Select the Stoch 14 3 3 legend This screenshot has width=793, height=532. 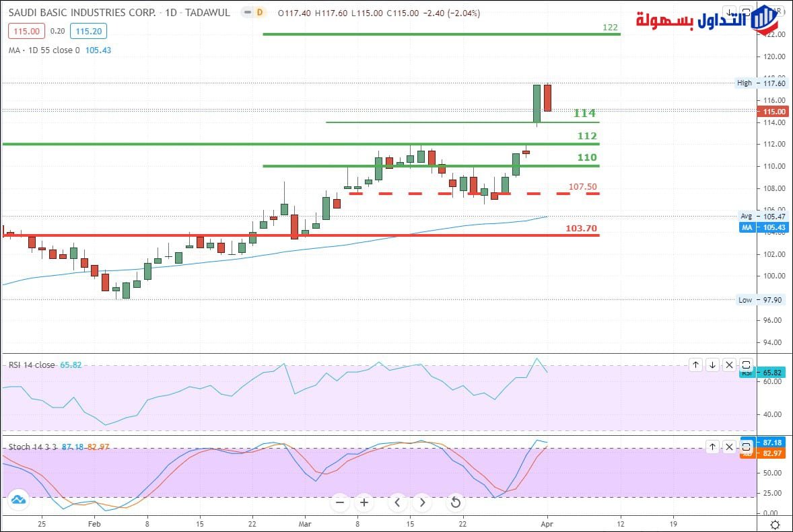tap(32, 447)
